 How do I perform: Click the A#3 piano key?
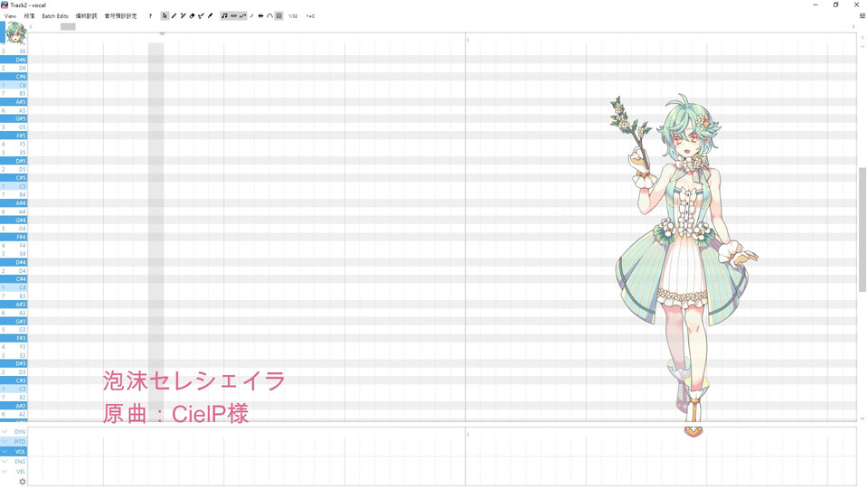pyautogui.click(x=14, y=305)
